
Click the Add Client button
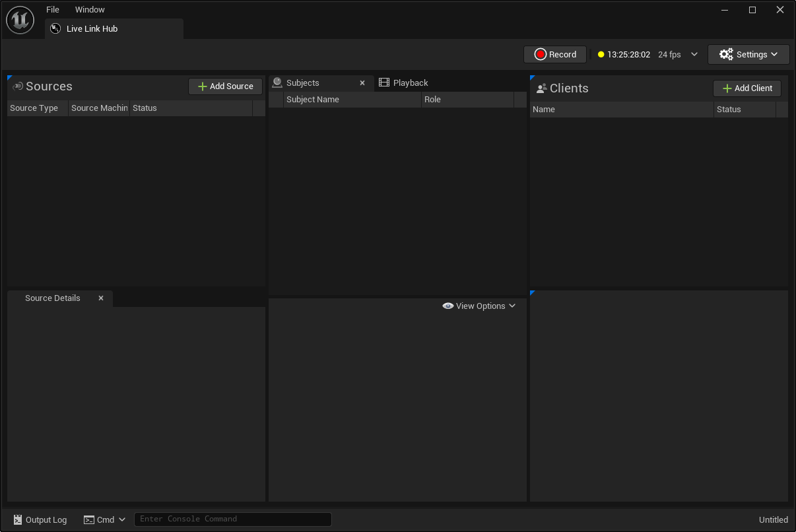747,88
